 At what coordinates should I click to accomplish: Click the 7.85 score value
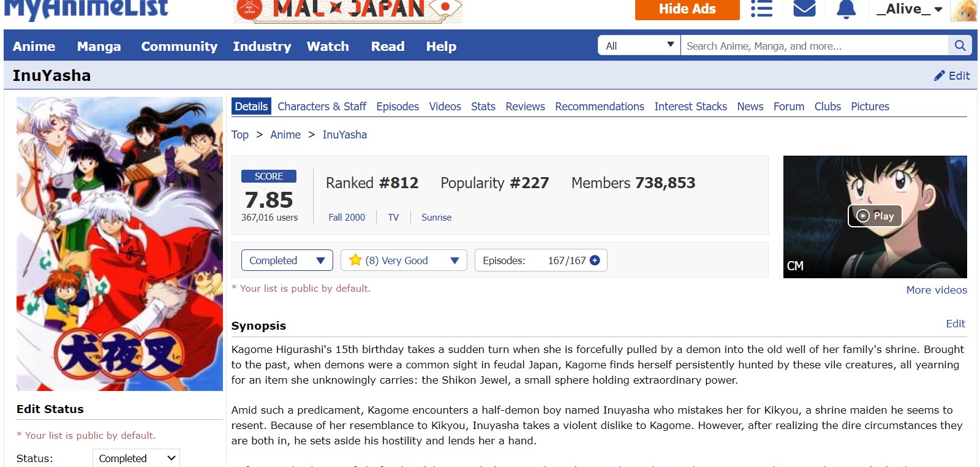[269, 200]
